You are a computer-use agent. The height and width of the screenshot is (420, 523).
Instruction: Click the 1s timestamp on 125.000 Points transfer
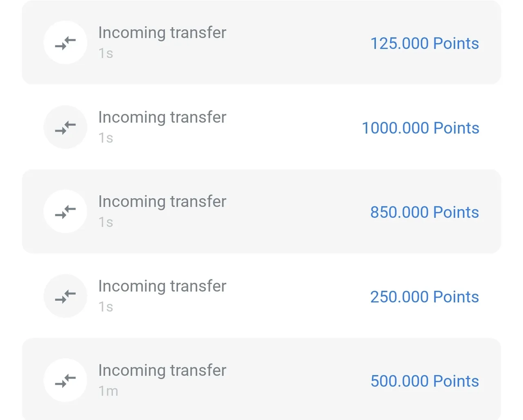[x=106, y=54]
